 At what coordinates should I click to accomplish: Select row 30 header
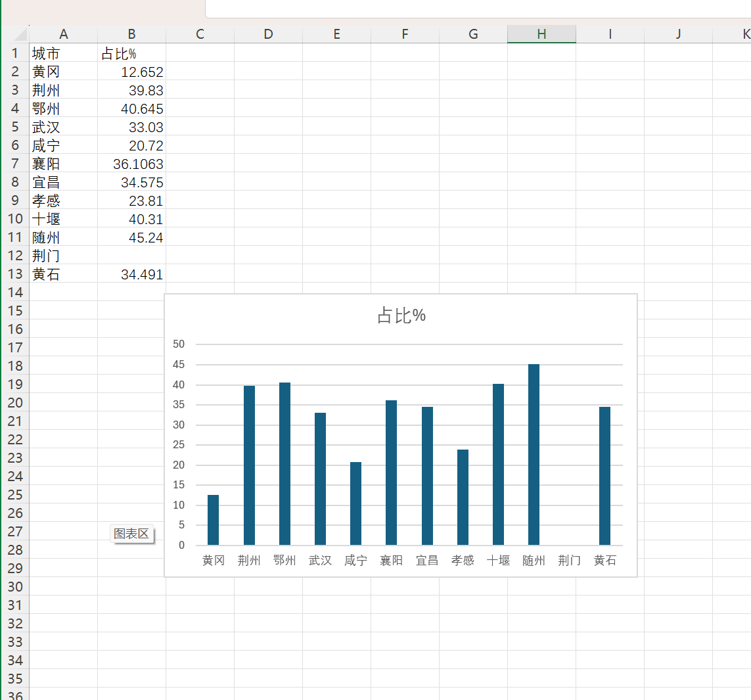15,586
